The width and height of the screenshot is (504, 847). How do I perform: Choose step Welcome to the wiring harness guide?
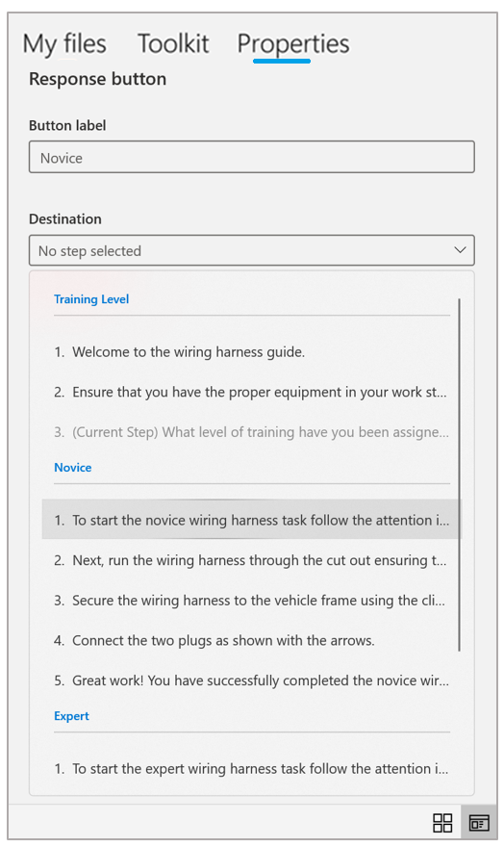tap(252, 352)
